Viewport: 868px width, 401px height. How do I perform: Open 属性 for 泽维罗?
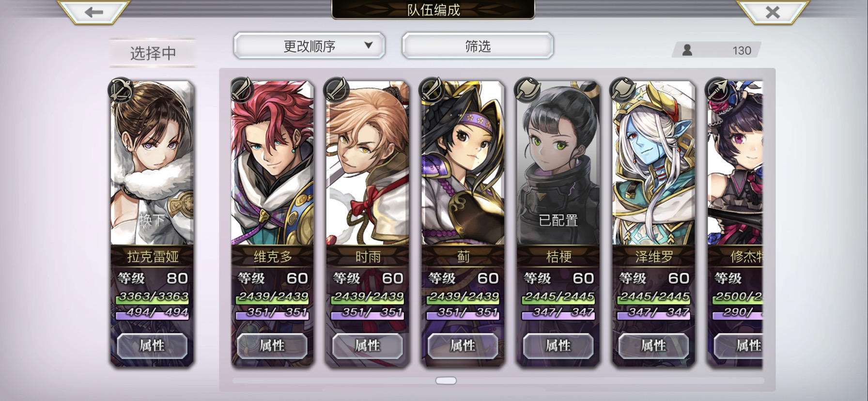(653, 345)
